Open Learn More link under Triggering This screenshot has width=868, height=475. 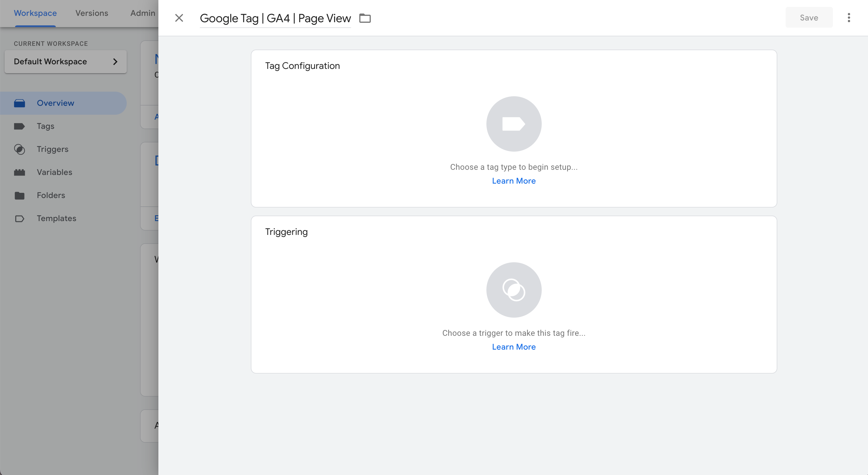tap(514, 347)
